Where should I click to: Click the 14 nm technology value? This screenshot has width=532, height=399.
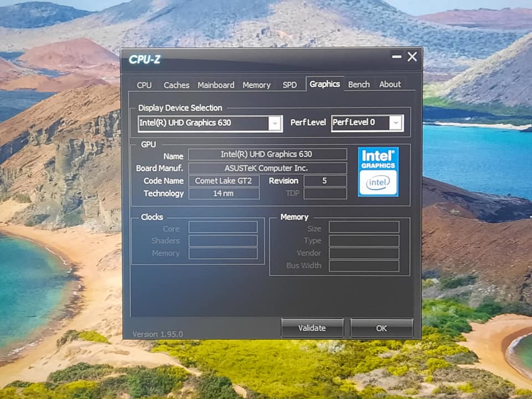point(224,193)
